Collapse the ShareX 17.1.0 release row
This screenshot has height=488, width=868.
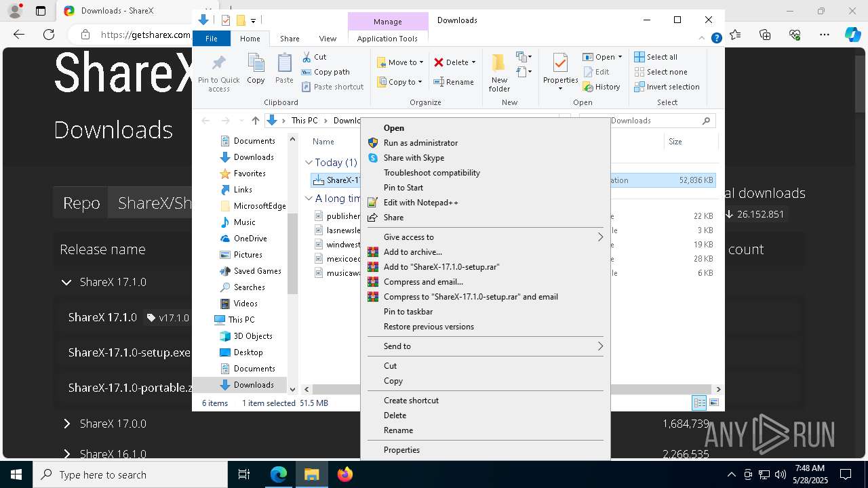pyautogui.click(x=66, y=282)
